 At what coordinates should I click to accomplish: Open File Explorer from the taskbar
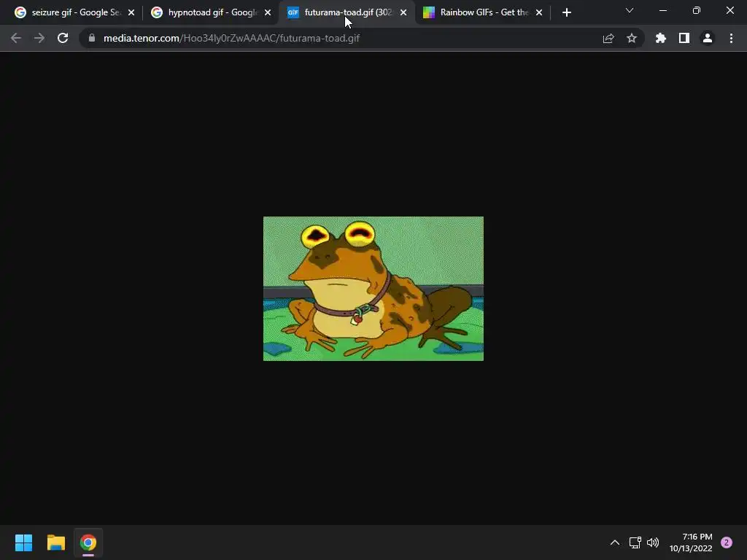coord(55,542)
